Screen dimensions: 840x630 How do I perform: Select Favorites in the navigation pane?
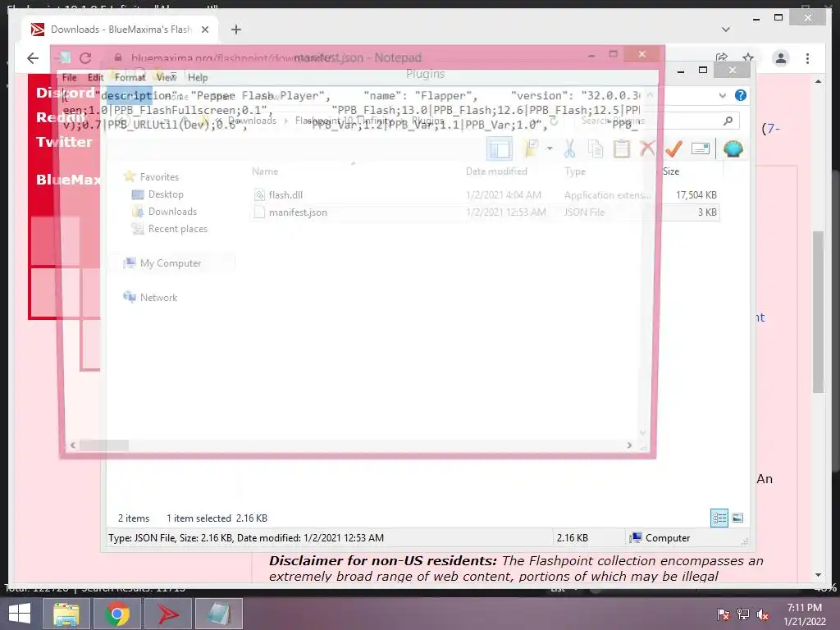click(159, 177)
